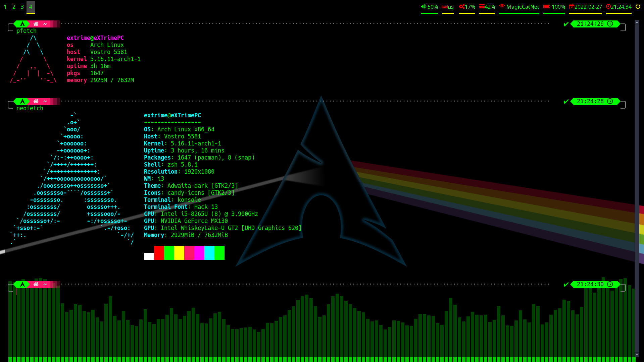Click the 21:24:30 timestamp above the visualizer
644x362 pixels.
click(590, 284)
